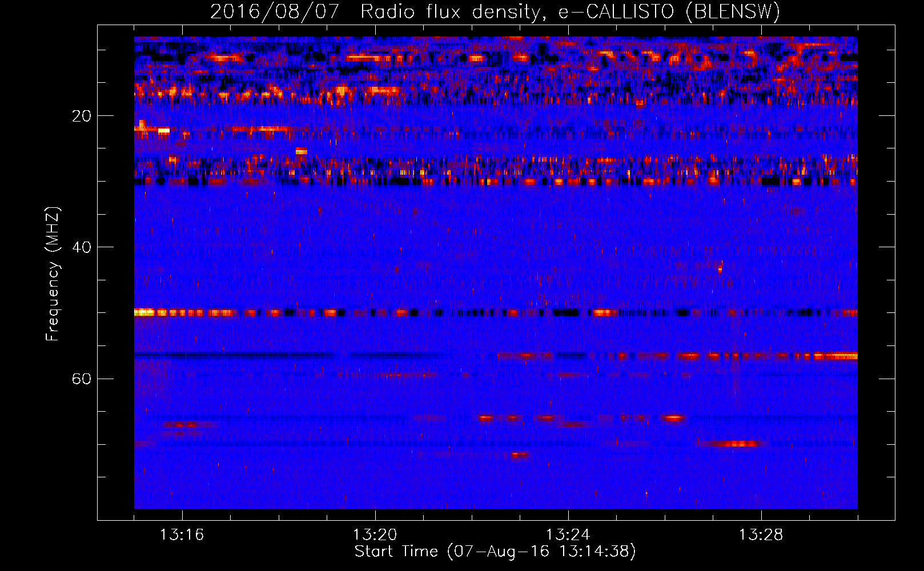Click the 40 MHz frequency tick label
The width and height of the screenshot is (924, 571).
(82, 247)
